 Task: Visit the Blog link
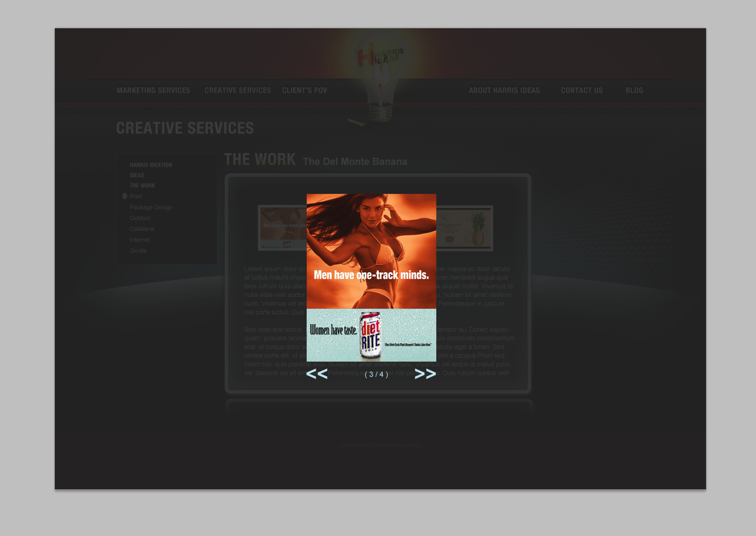(x=634, y=91)
